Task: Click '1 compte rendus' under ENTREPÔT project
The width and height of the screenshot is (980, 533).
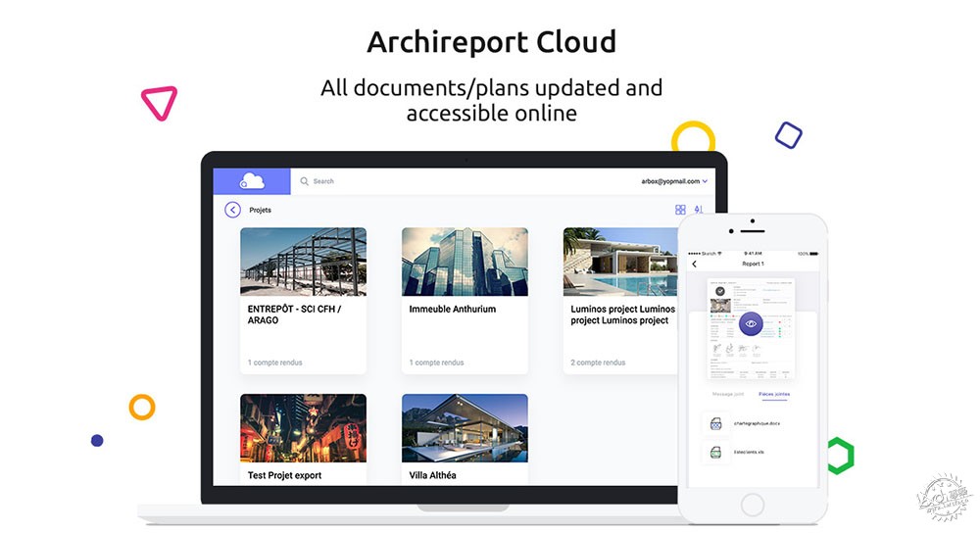Action: tap(274, 363)
